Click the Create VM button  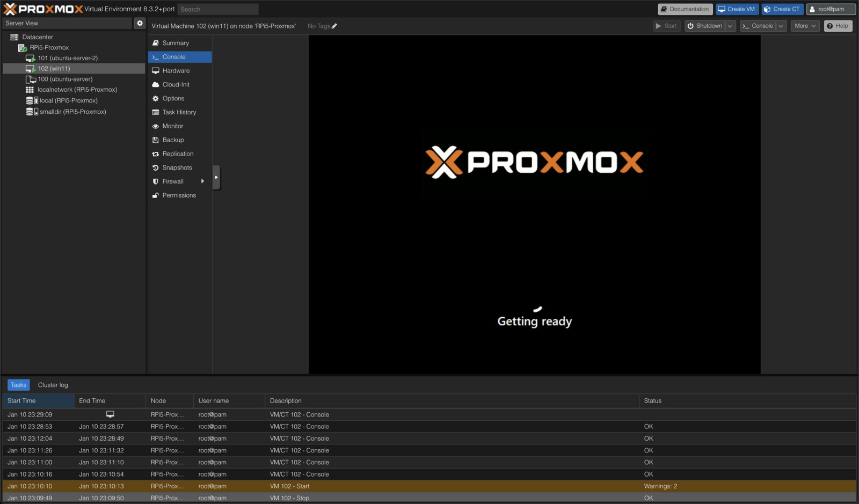(x=737, y=9)
